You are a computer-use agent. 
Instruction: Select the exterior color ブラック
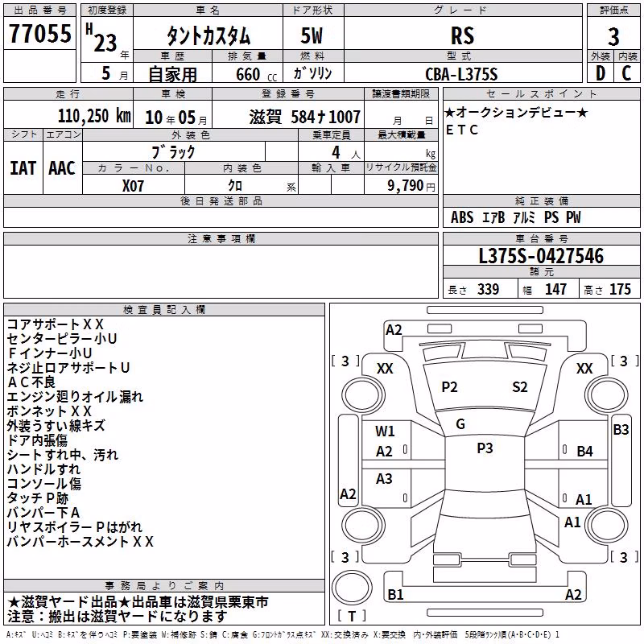coord(173,152)
